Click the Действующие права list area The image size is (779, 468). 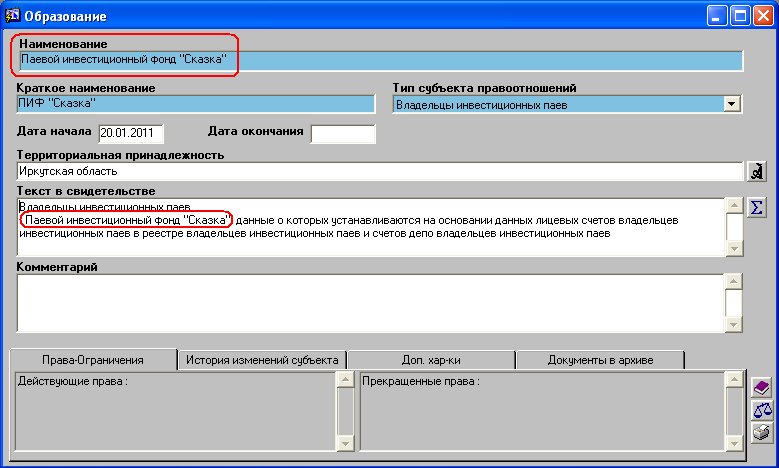176,412
